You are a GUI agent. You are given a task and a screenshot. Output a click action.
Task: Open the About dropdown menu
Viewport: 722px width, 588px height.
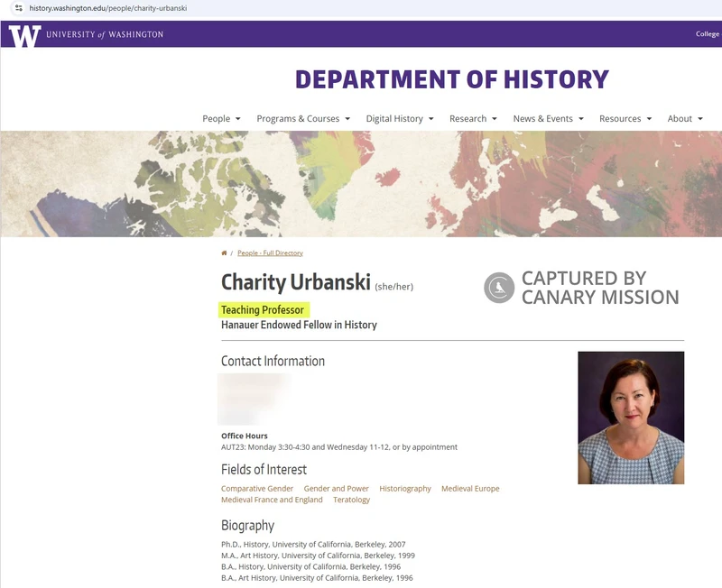point(685,119)
